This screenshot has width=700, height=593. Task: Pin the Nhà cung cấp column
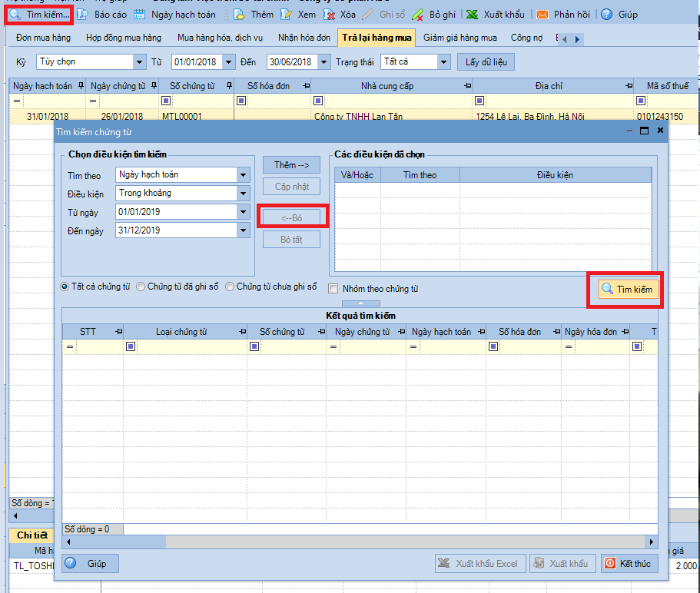[x=467, y=86]
